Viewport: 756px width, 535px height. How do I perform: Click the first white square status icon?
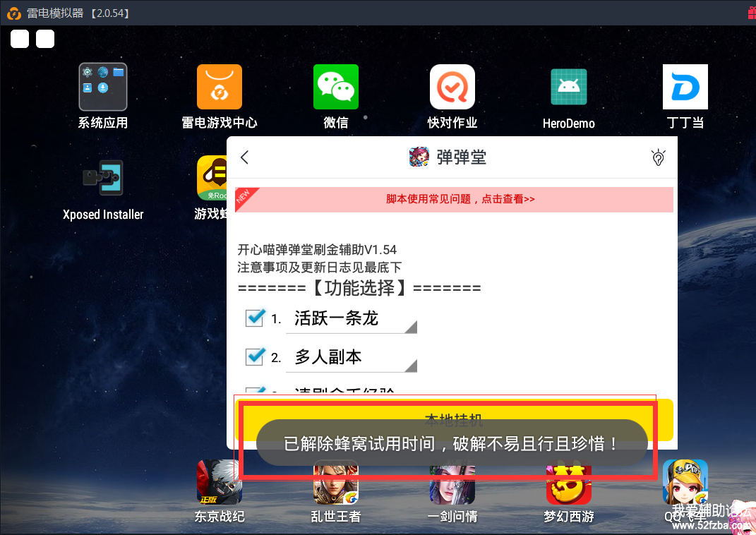[x=20, y=39]
